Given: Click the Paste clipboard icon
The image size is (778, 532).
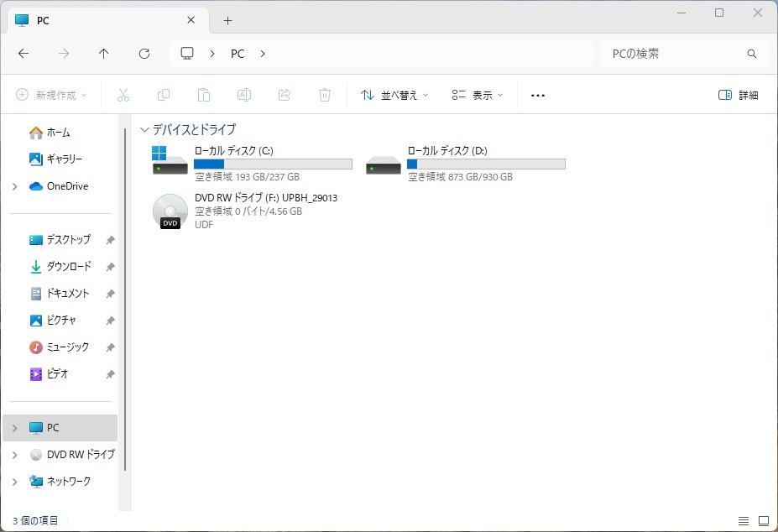Looking at the screenshot, I should (203, 95).
